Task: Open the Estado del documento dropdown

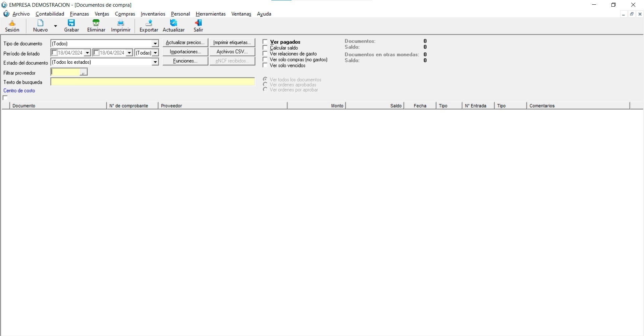Action: (155, 62)
